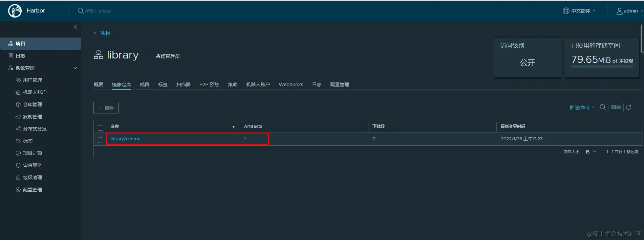Click the 79.65MiB storage value
Screen dimensions: 644x240
(591, 60)
